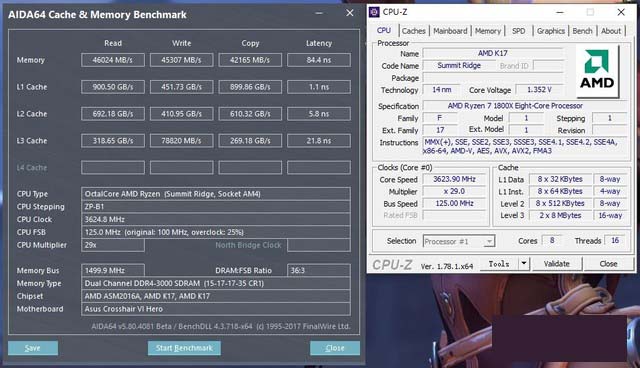Screen dimensions: 640x368
Task: Click L2 Cache Latency value 5.8 ns
Action: [319, 114]
